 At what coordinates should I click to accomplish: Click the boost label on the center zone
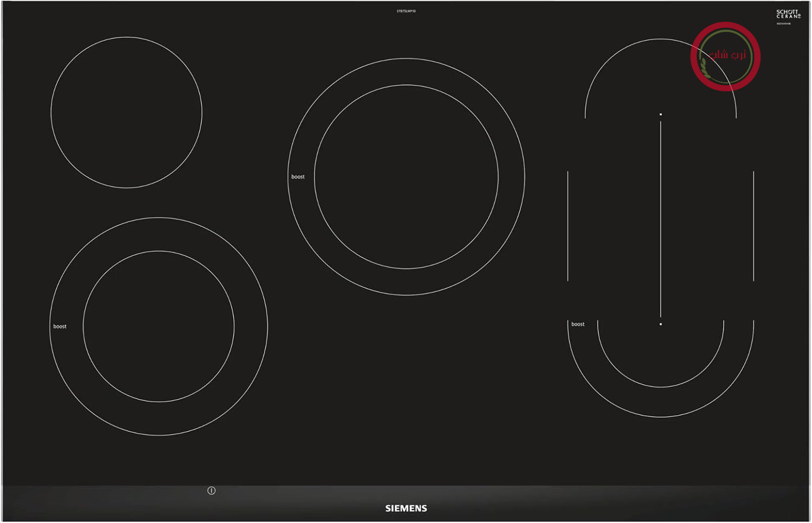[298, 177]
